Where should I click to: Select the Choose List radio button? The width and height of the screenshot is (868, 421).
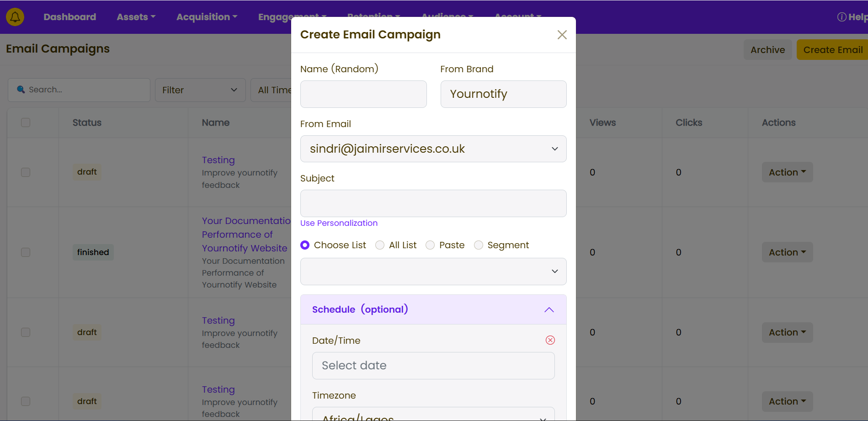coord(305,245)
